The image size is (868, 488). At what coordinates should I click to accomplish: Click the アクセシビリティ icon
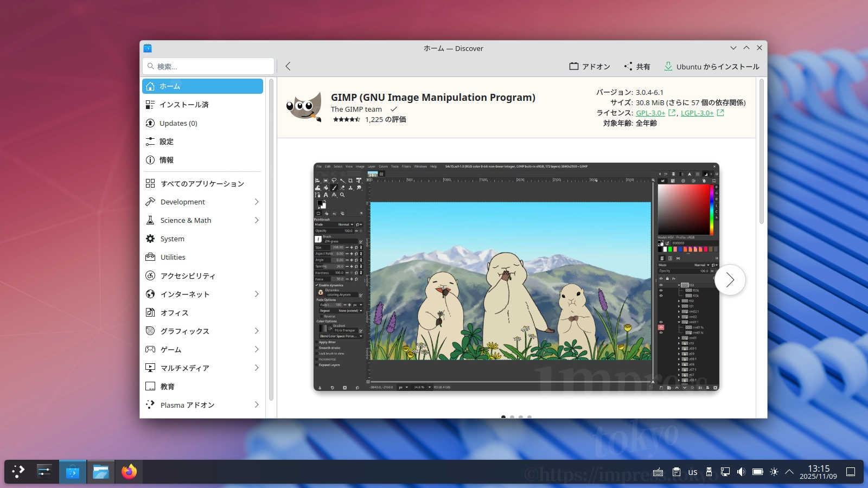tap(150, 275)
